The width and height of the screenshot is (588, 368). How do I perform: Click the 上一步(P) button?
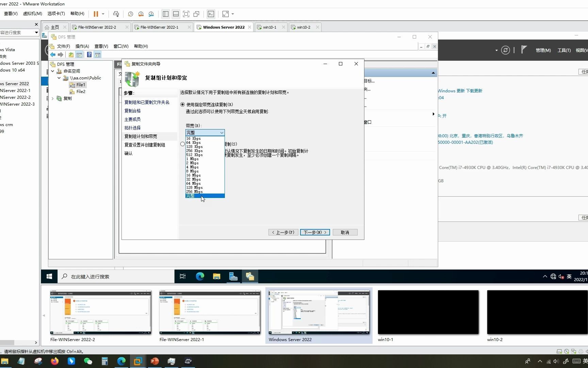coord(283,232)
